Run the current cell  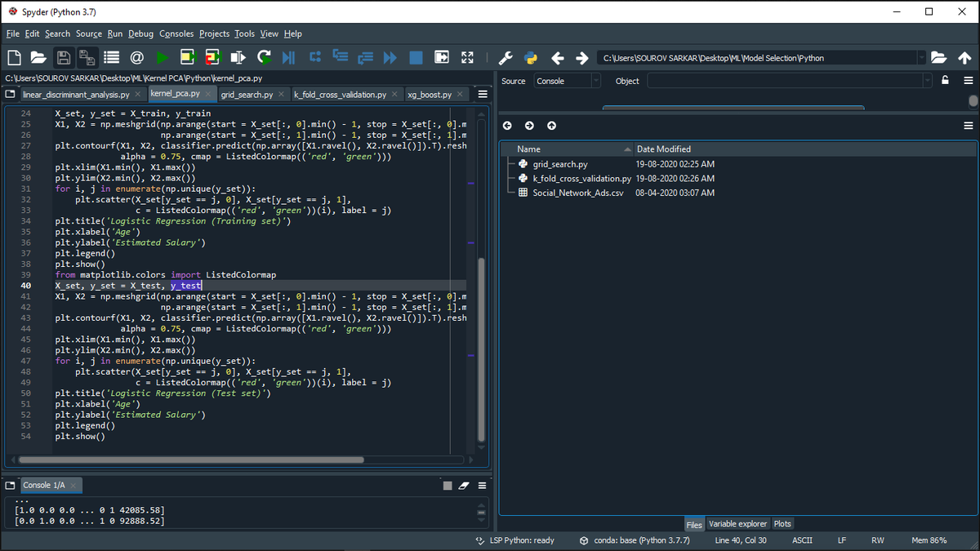pos(188,58)
